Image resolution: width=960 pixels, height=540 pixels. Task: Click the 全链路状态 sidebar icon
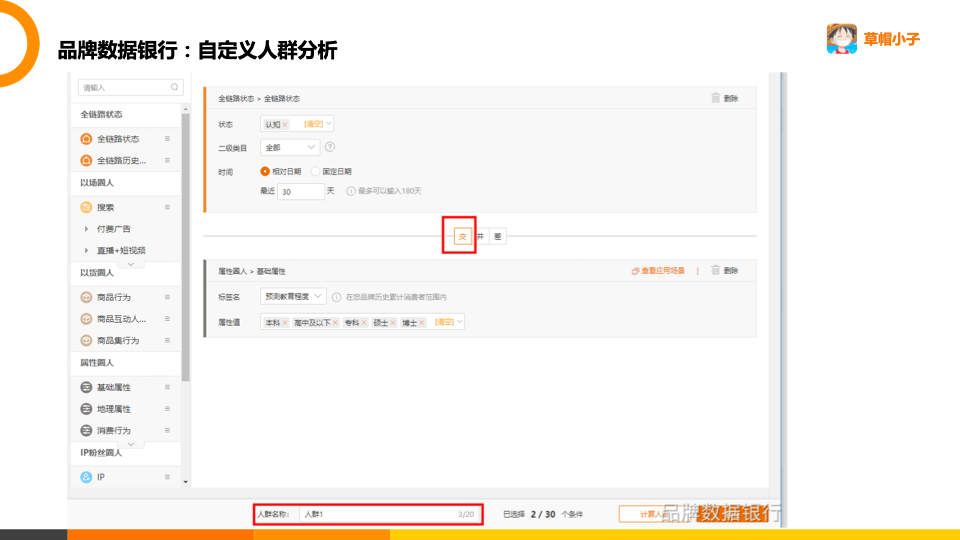86,139
